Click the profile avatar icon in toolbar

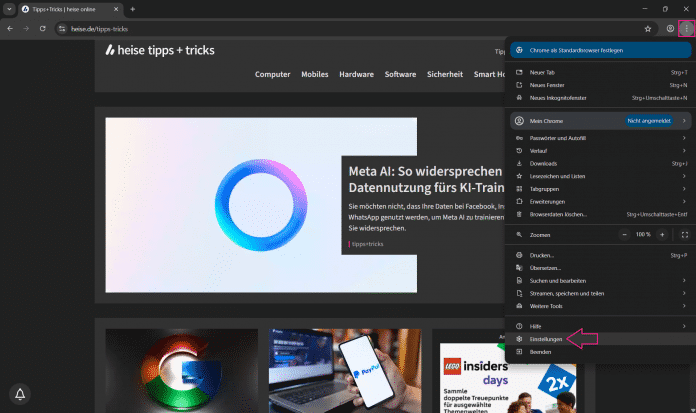670,29
